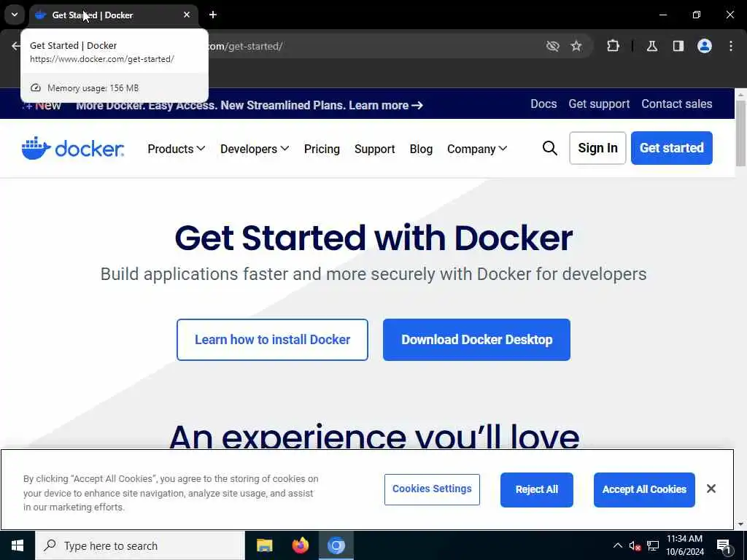The height and width of the screenshot is (560, 747).
Task: Open the tab search dropdown arrow
Action: point(15,15)
